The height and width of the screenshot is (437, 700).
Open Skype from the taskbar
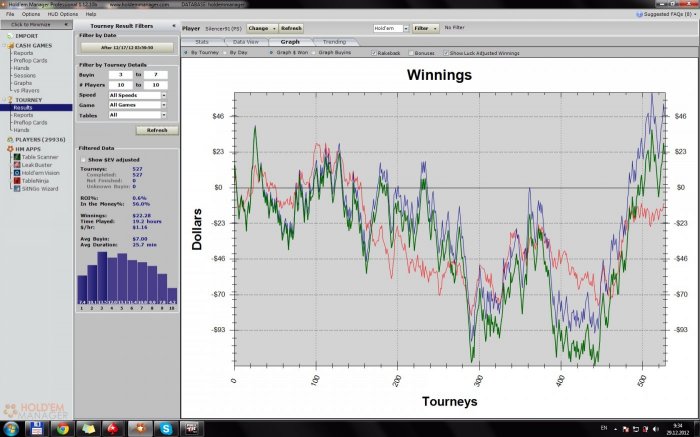[167, 428]
